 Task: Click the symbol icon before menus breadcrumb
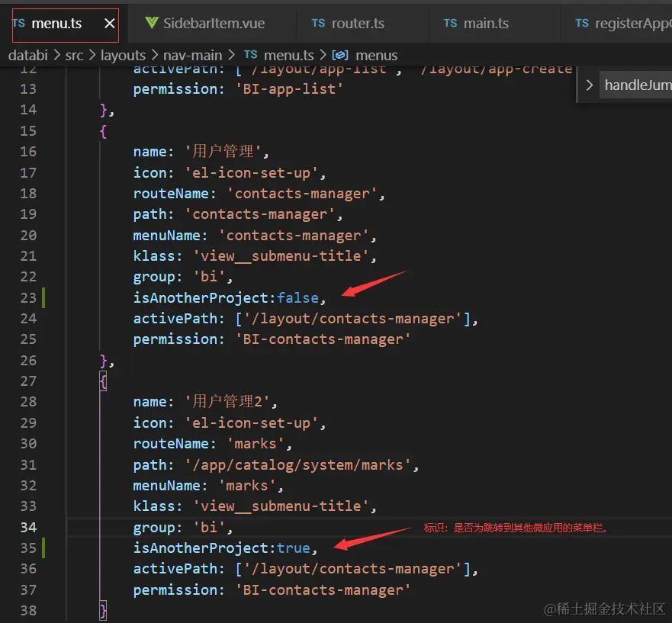(x=340, y=55)
